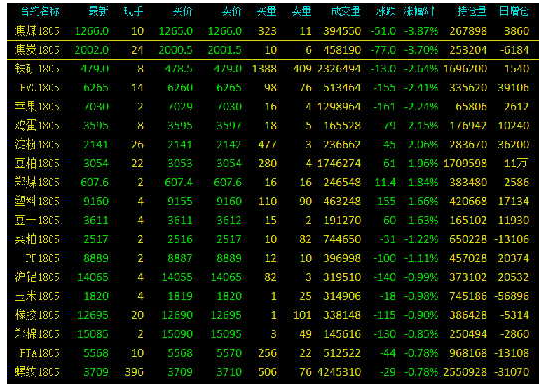
Task: Click volume value 463248
Action: 342,201
